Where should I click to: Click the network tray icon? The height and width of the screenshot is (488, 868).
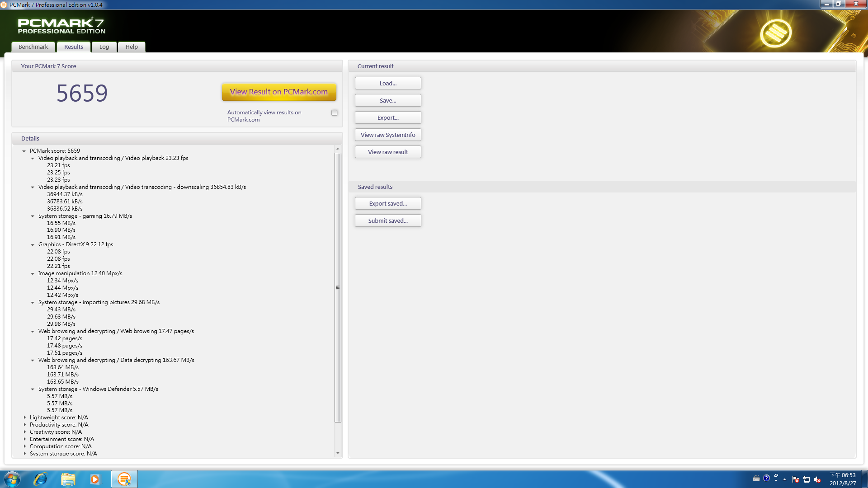[807, 479]
